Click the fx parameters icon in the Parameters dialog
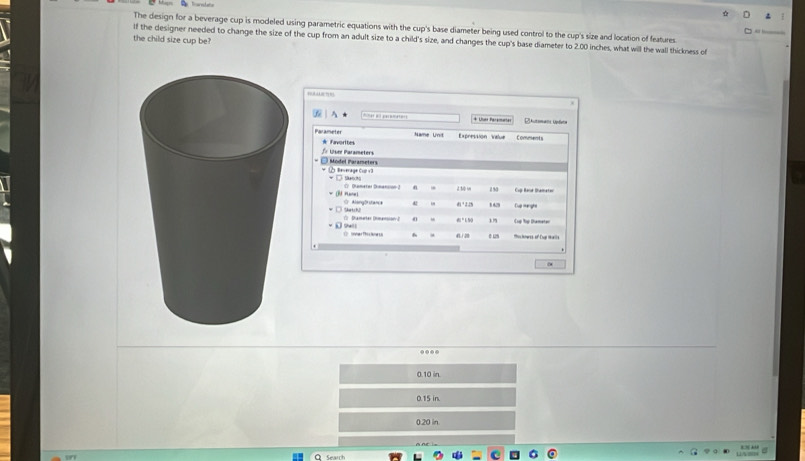 [317, 113]
